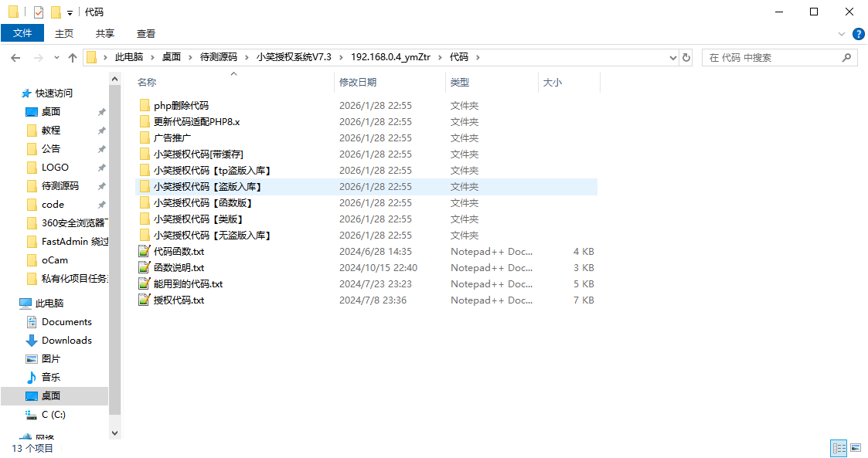Open the 文件 menu tab

coord(22,33)
